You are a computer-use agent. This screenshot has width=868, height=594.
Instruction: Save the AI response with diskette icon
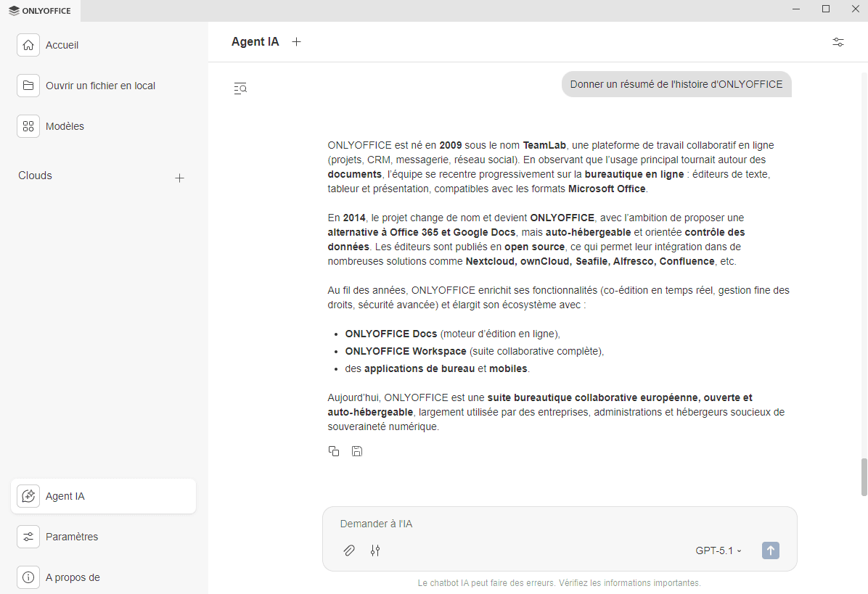pos(356,451)
